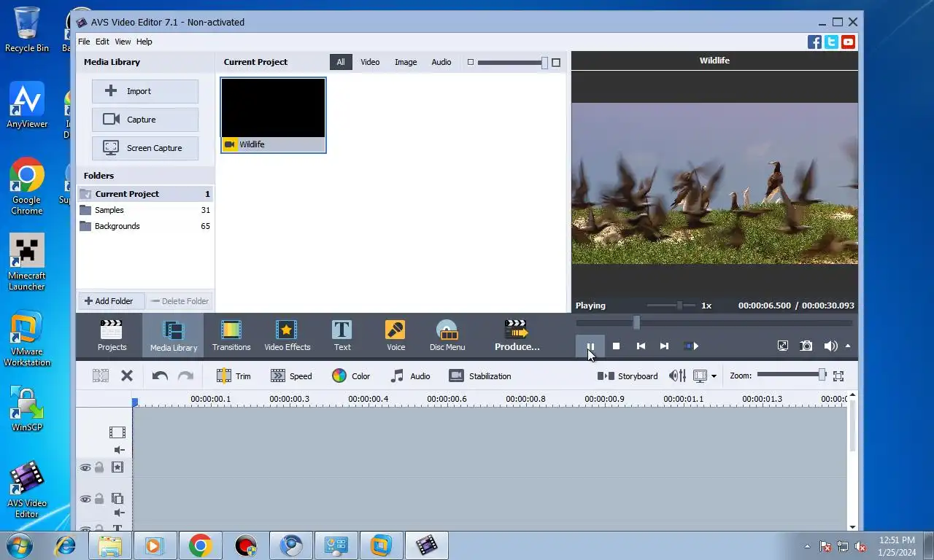Click the split/select-all timeline icon
The image size is (934, 560).
point(101,376)
